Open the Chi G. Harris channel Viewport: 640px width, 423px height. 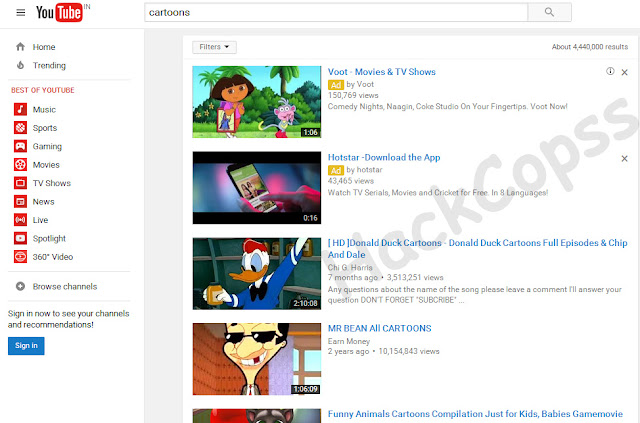(x=350, y=267)
